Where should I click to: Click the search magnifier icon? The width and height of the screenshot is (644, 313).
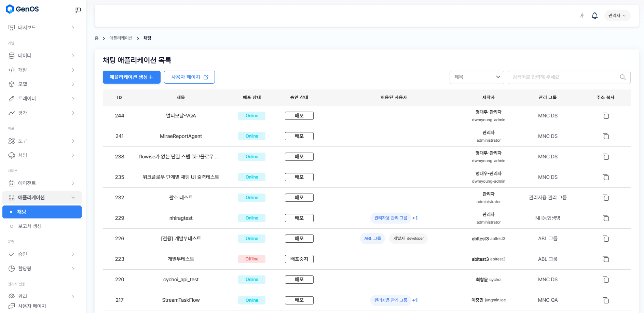click(622, 77)
